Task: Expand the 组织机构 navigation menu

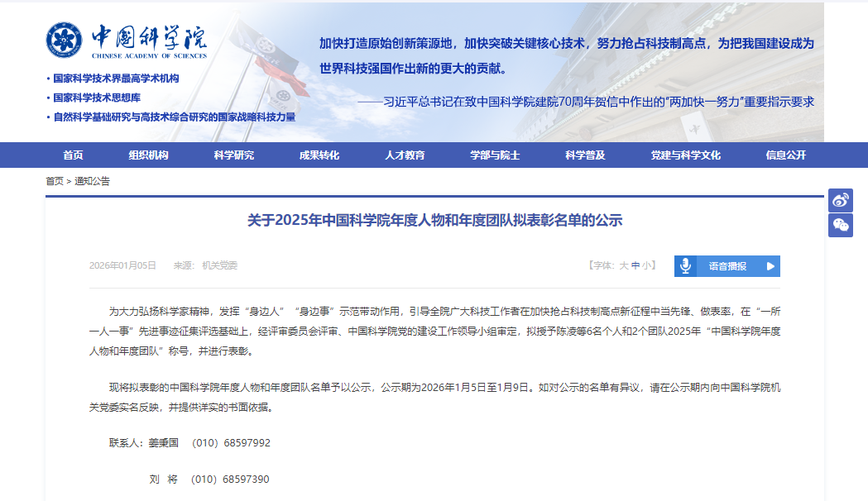Action: coord(148,155)
